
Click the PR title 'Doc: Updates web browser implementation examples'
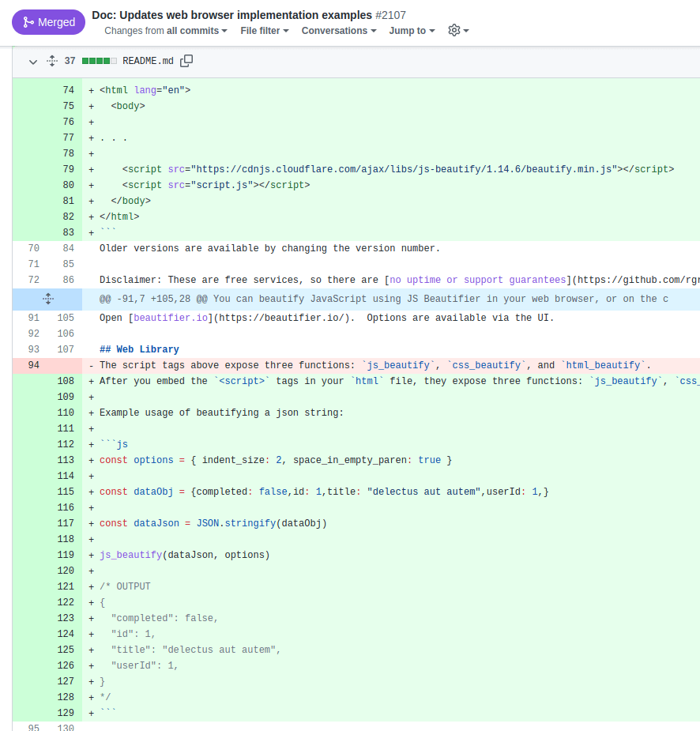click(232, 15)
